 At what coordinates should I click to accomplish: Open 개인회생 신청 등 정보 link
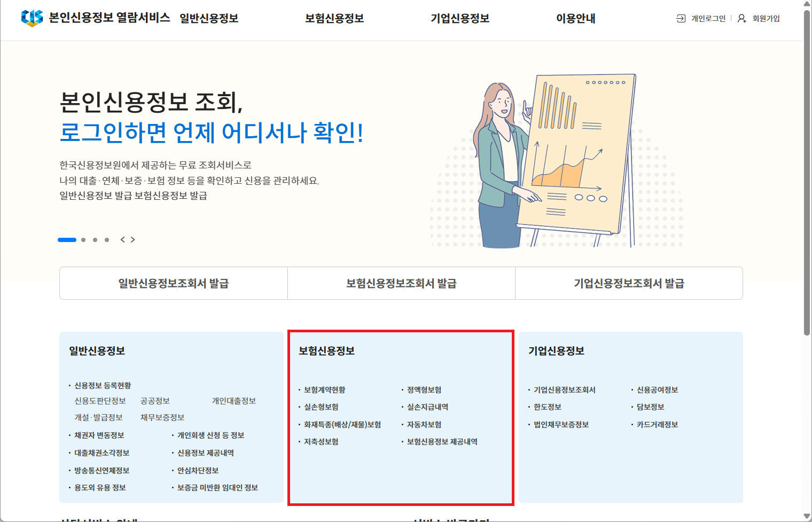click(x=210, y=435)
